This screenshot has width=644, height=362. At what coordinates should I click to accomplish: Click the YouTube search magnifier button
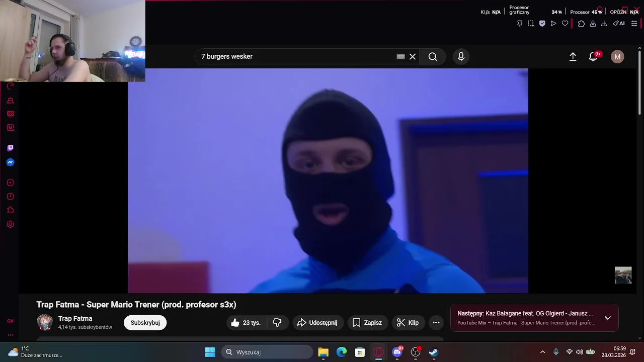pos(433,57)
